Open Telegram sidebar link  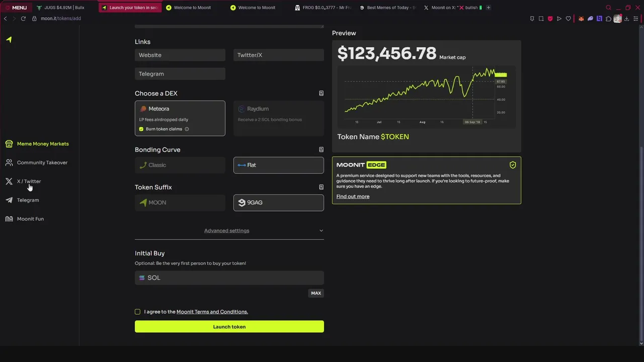pos(22,200)
